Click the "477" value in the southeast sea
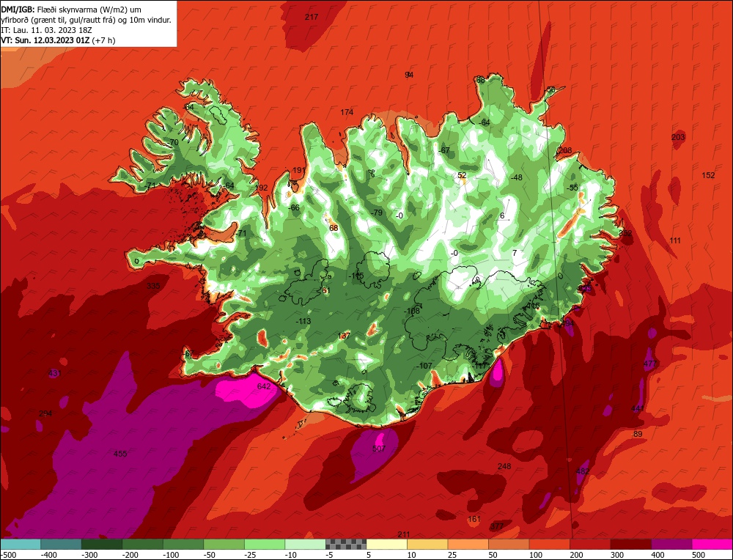 click(650, 364)
